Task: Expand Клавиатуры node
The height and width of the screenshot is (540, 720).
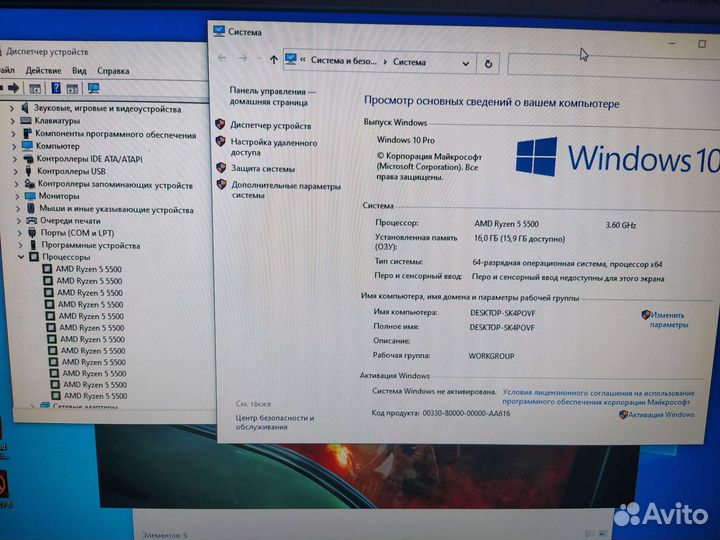Action: point(12,121)
